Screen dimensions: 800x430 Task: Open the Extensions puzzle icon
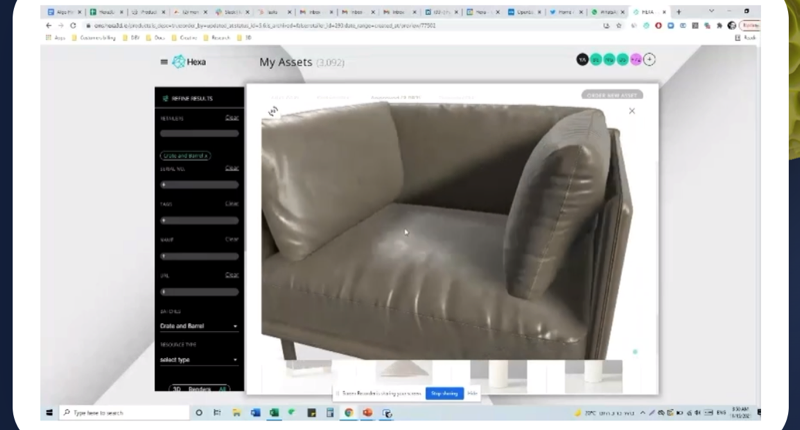(719, 26)
